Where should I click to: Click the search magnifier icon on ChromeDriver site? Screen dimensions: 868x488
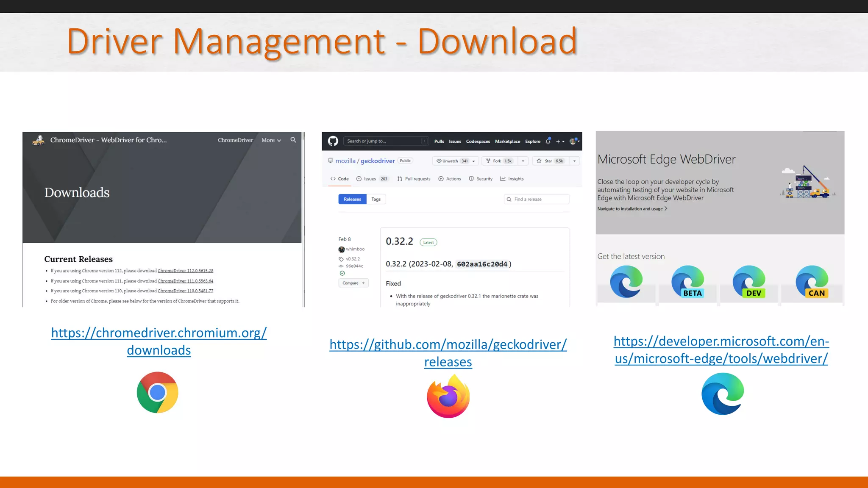coord(293,140)
